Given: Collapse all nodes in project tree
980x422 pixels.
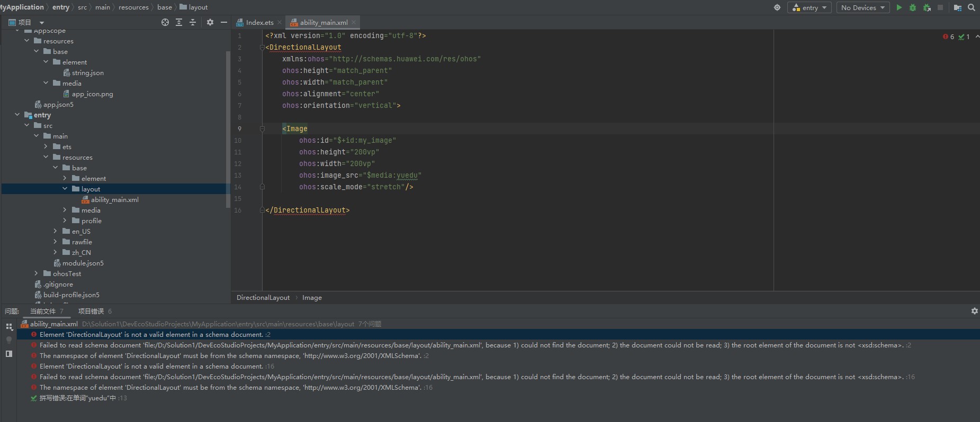Looking at the screenshot, I should click(193, 22).
